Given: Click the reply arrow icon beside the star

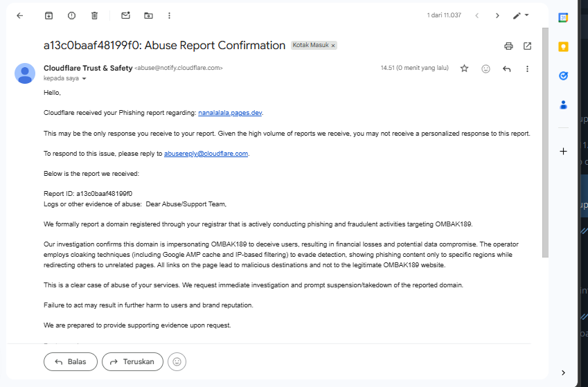Looking at the screenshot, I should (506, 69).
